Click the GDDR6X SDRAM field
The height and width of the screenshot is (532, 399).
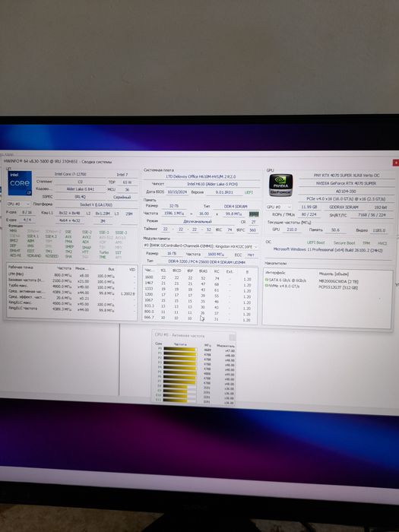344,207
